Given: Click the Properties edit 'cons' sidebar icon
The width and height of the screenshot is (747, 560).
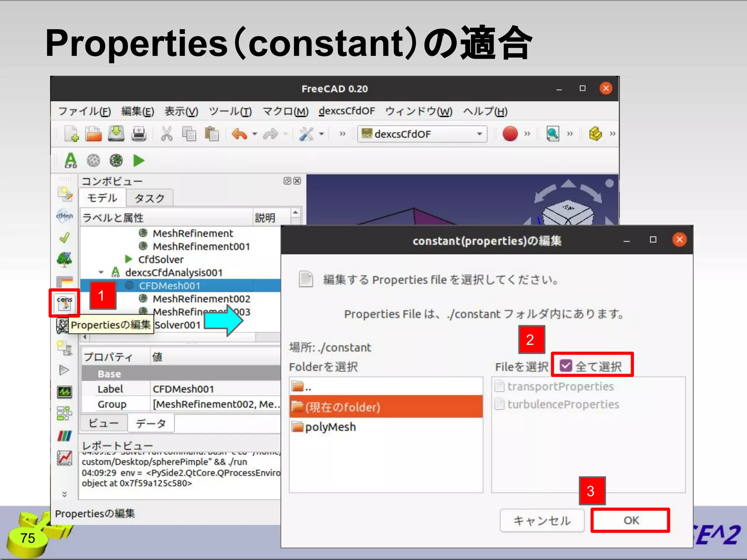Looking at the screenshot, I should pos(65,303).
